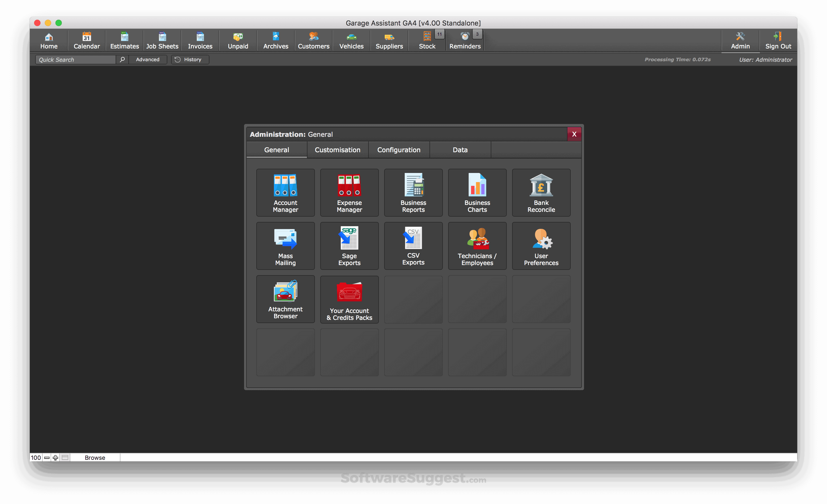Click the Advanced search button
This screenshot has width=827, height=504.
148,59
